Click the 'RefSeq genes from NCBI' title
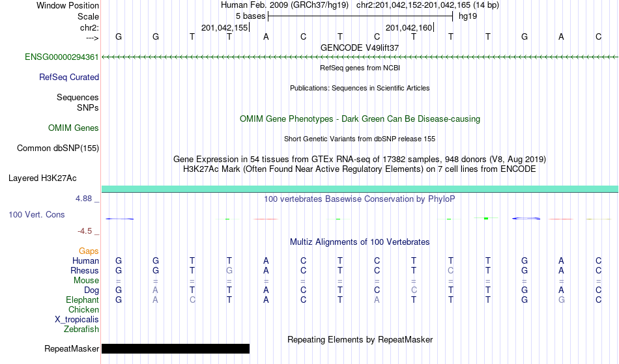 tap(360, 68)
